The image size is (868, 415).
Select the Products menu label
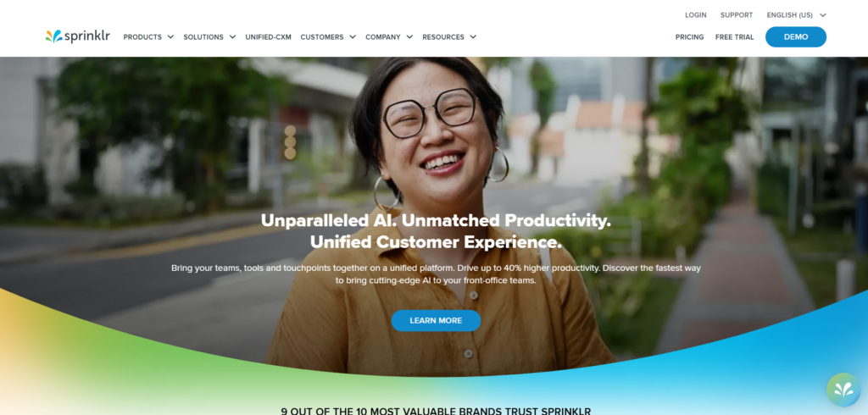tap(142, 37)
